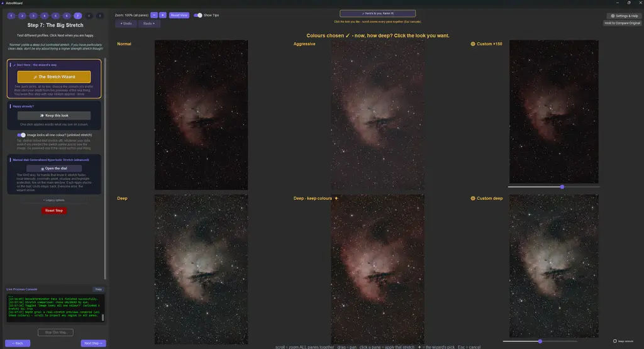Undo the last action
The height and width of the screenshot is (349, 644).
pyautogui.click(x=126, y=23)
